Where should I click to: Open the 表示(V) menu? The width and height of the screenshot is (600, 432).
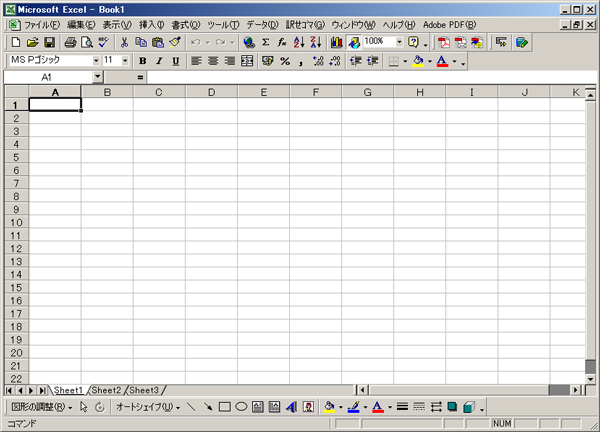click(x=117, y=25)
